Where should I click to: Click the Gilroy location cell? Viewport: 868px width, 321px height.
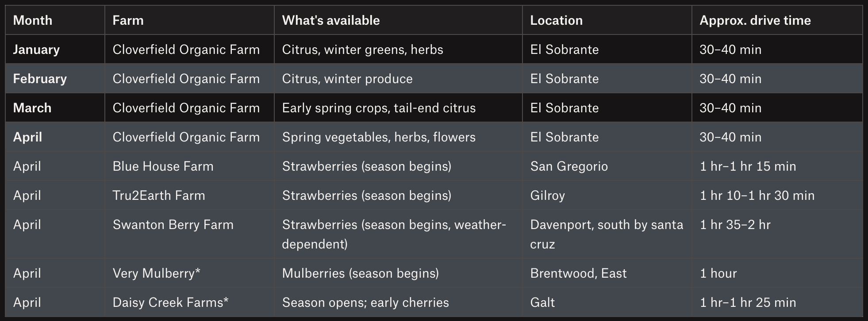[x=607, y=195]
